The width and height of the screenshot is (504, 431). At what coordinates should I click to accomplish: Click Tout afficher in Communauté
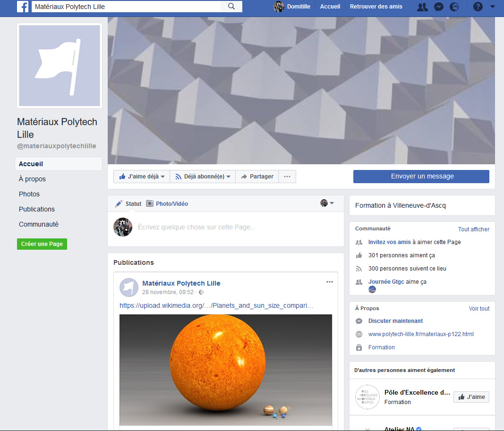(x=473, y=229)
